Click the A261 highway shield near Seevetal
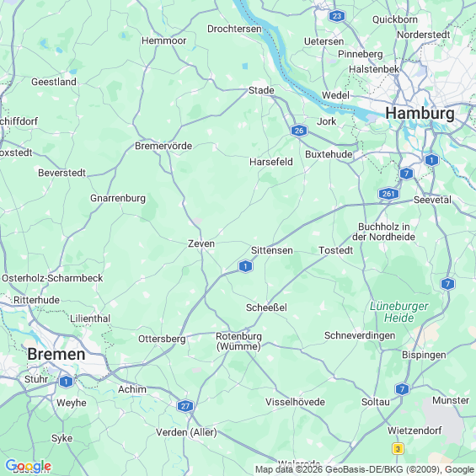The image size is (476, 476). click(388, 194)
